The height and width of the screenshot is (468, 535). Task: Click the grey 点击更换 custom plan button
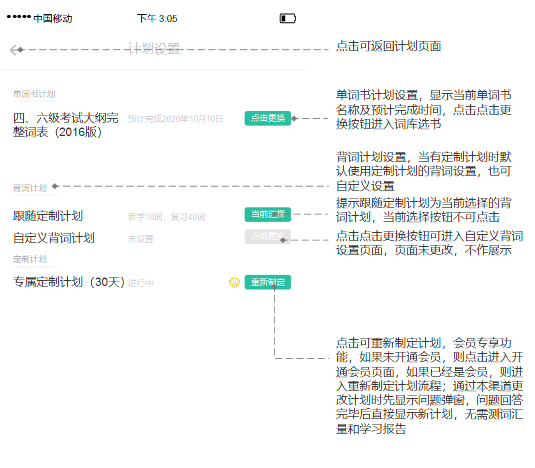pyautogui.click(x=268, y=236)
